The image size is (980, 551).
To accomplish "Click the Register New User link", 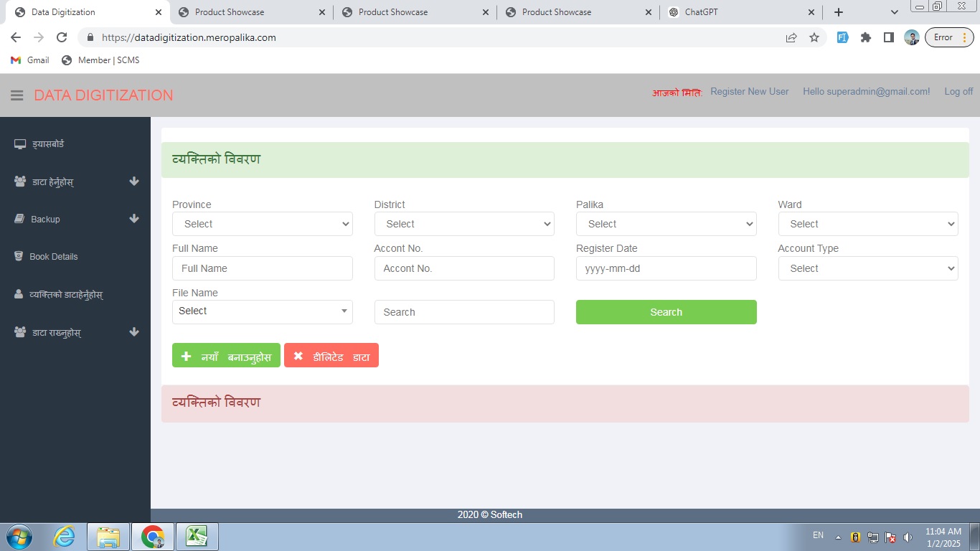I will [x=749, y=92].
